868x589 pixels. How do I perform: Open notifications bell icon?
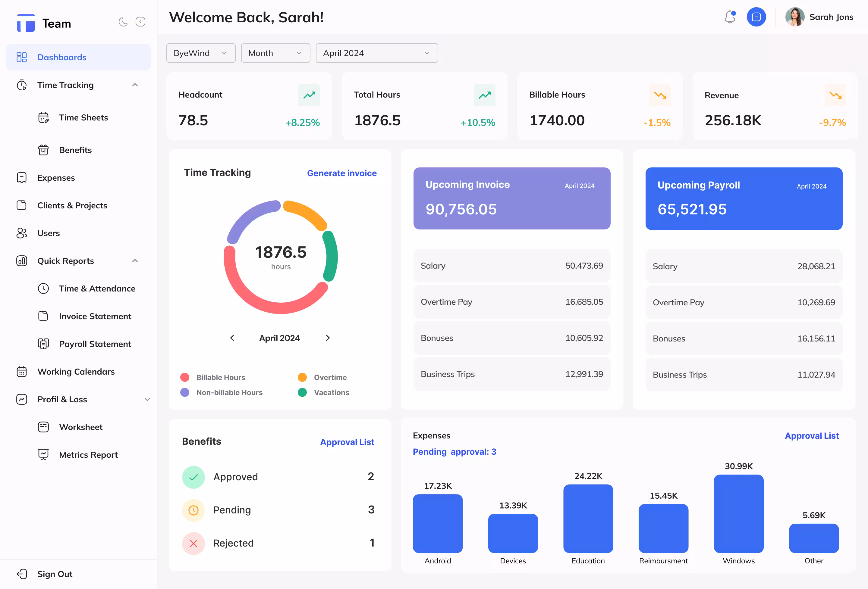(730, 17)
